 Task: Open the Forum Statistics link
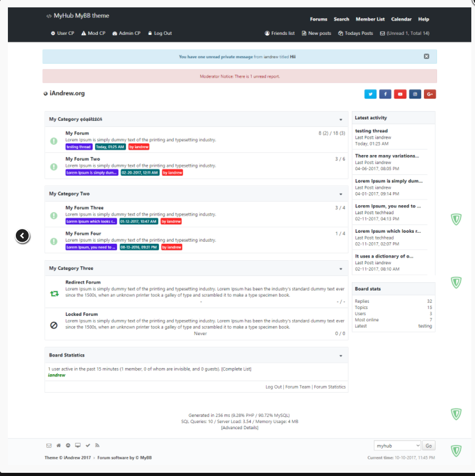coord(330,387)
